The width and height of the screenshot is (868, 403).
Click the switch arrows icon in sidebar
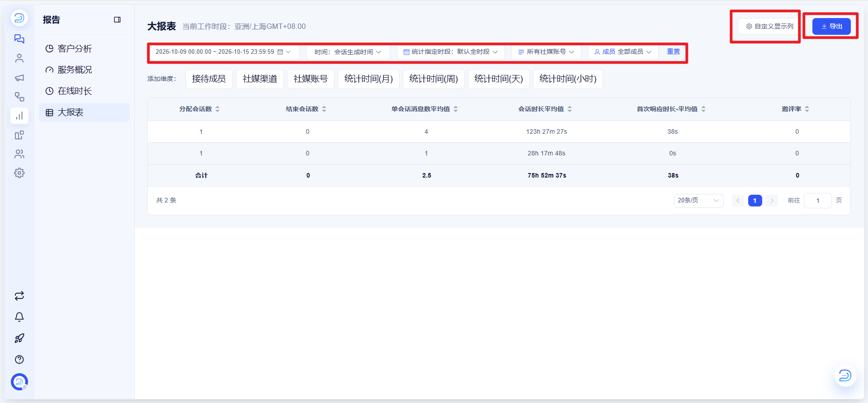[x=19, y=296]
